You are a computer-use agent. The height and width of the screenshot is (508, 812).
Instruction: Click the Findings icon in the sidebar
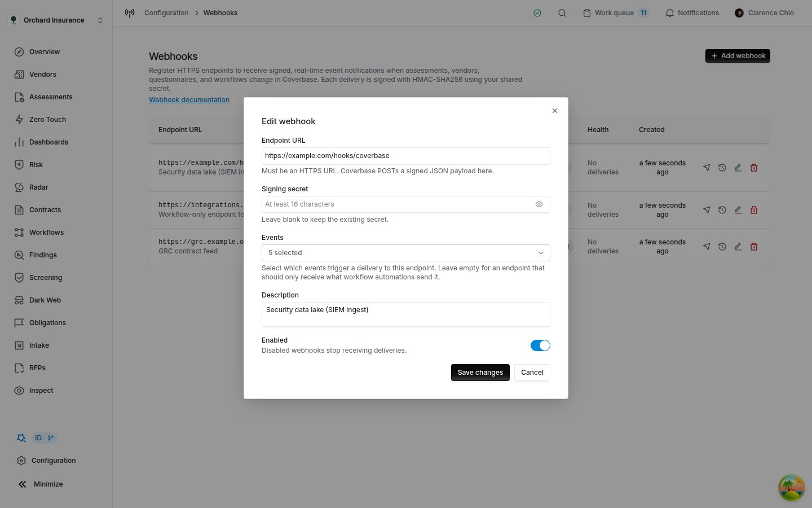pyautogui.click(x=19, y=255)
